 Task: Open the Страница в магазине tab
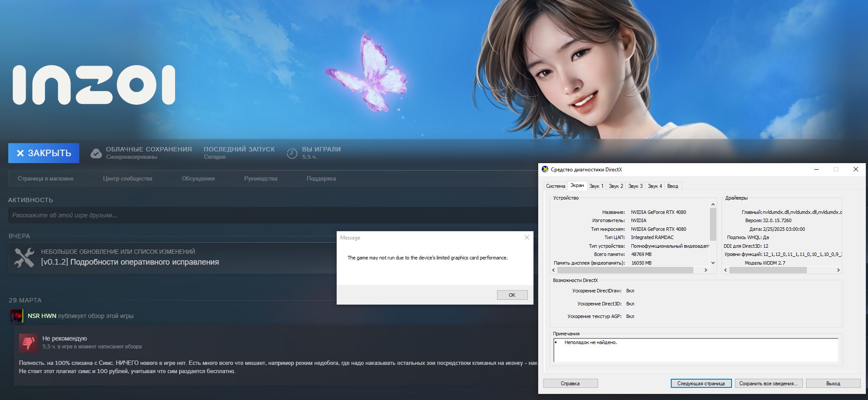[x=46, y=179]
